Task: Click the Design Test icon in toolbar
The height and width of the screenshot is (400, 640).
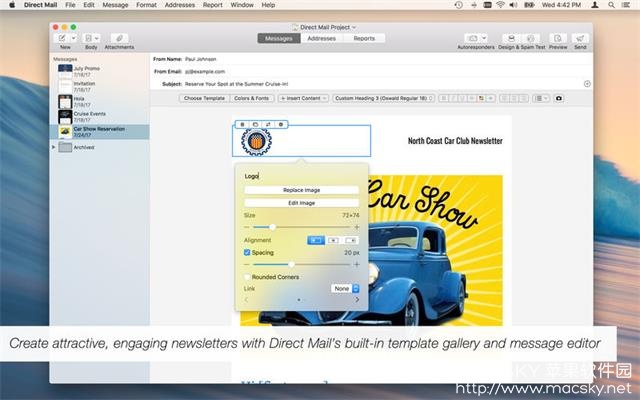Action: click(511, 38)
